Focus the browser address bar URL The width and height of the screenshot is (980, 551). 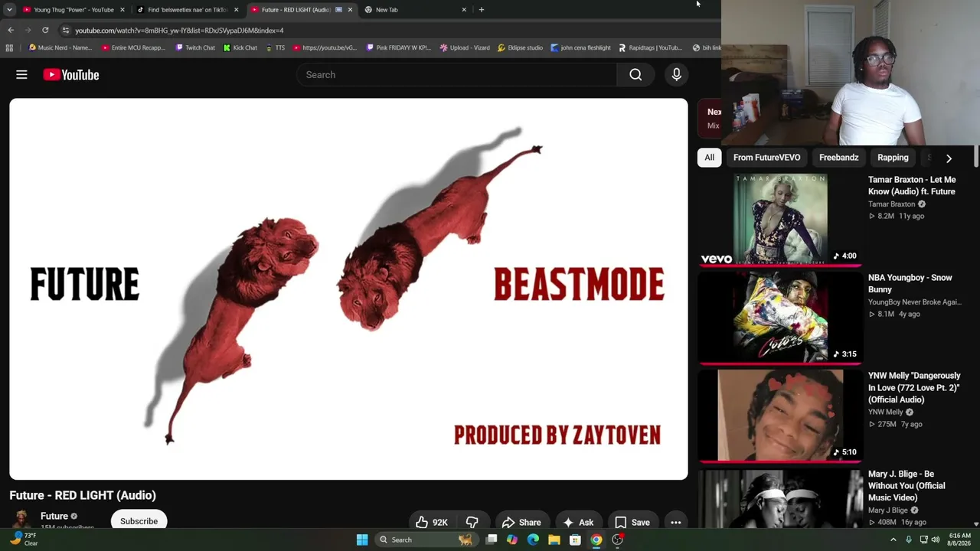point(179,31)
